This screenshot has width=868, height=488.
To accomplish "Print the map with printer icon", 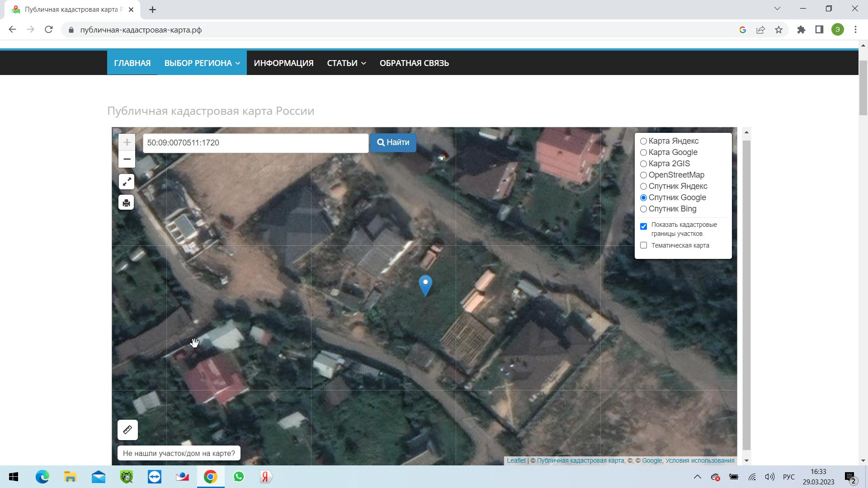I will click(127, 202).
